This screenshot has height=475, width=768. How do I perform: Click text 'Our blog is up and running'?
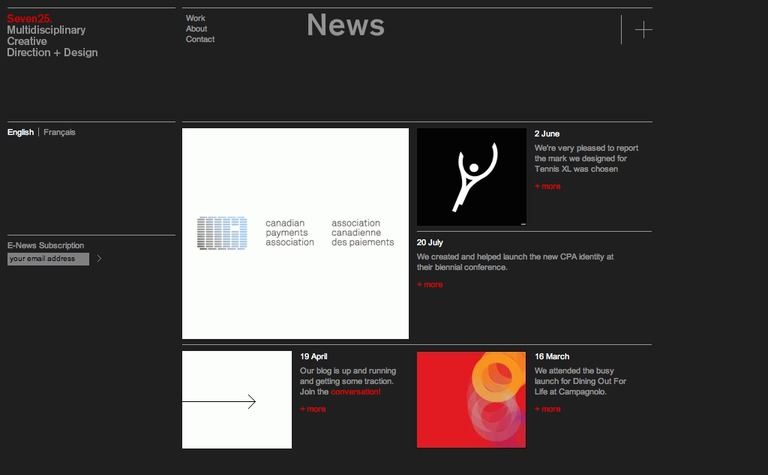point(348,371)
